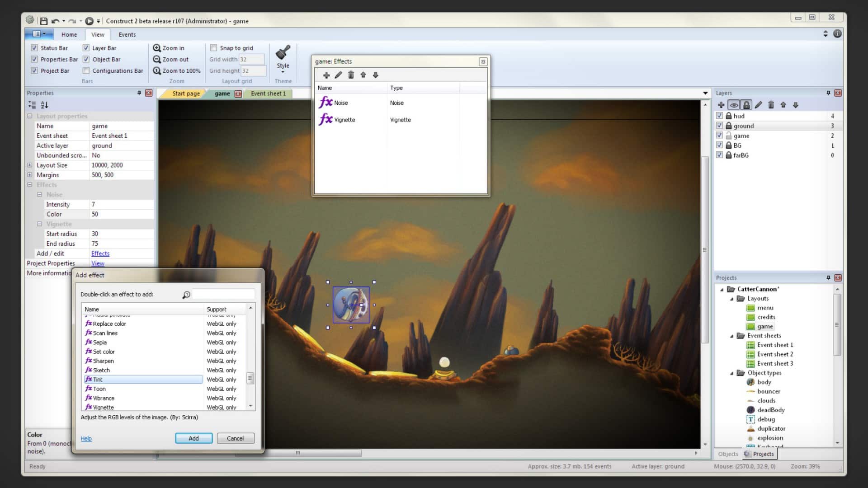Click the Add button to add Tint effect

pos(193,438)
